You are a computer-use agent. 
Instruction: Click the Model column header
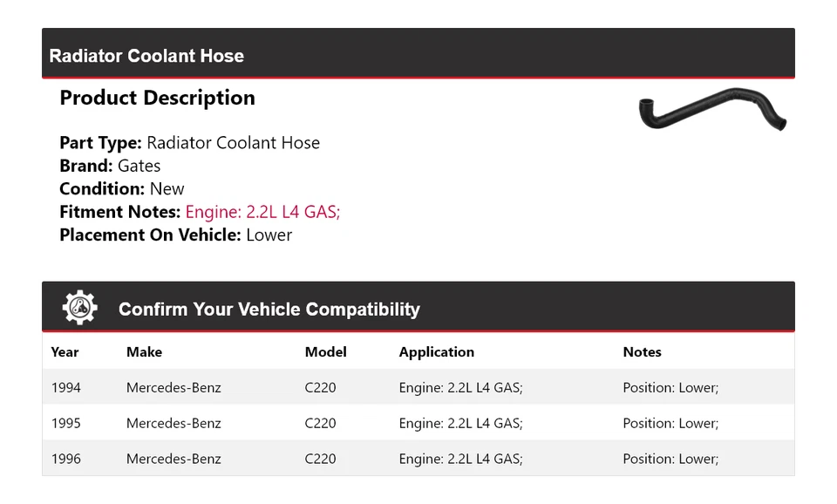pyautogui.click(x=325, y=352)
